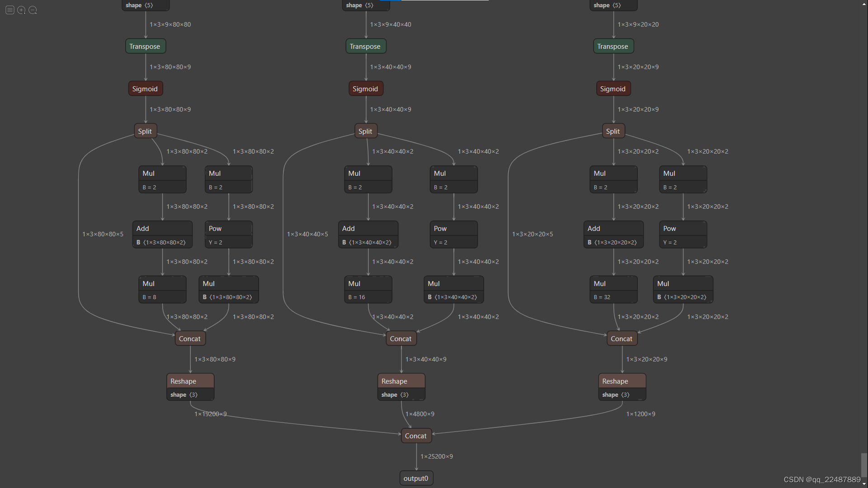Click the 1×3×20×20×5 edge label
868x488 pixels.
coord(533,234)
